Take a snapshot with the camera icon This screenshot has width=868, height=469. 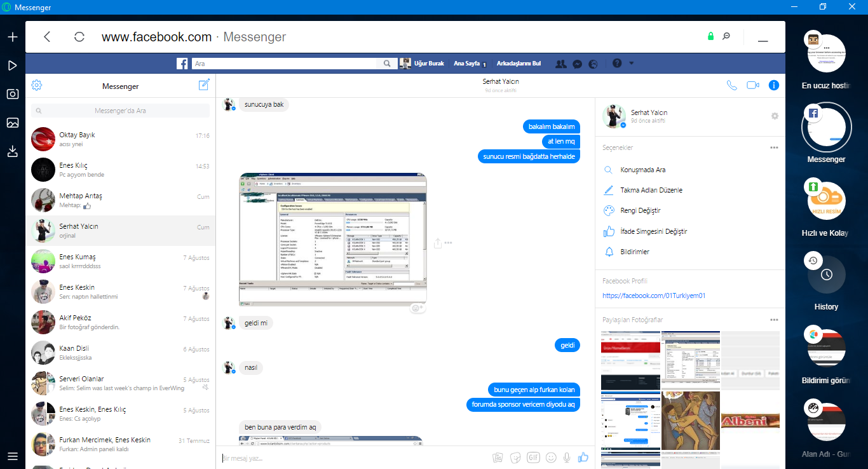click(12, 94)
